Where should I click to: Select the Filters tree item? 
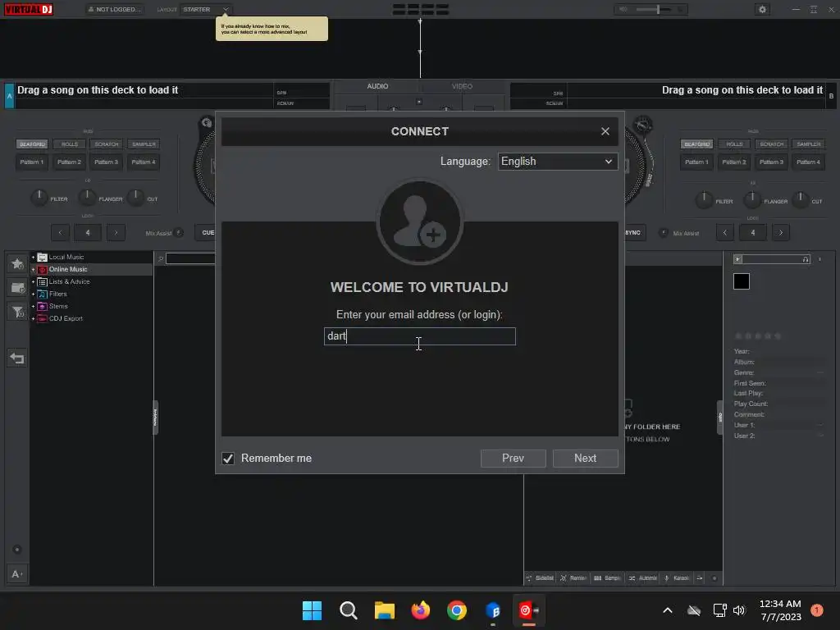point(58,294)
